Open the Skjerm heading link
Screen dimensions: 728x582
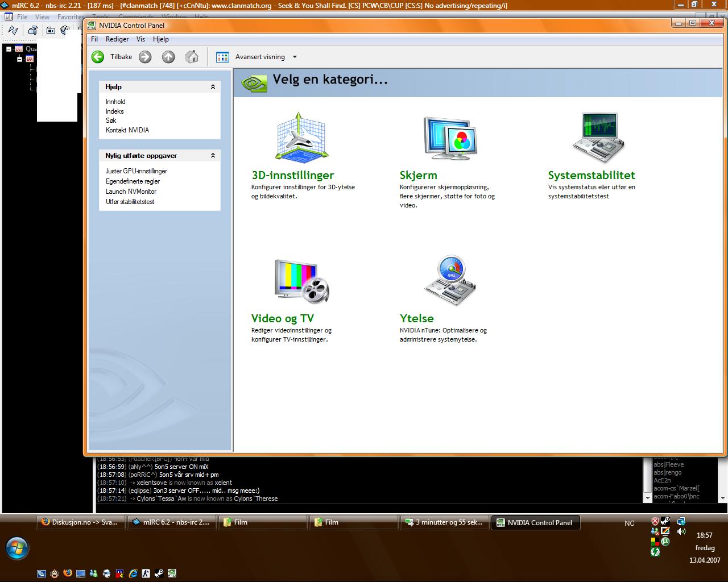click(419, 175)
